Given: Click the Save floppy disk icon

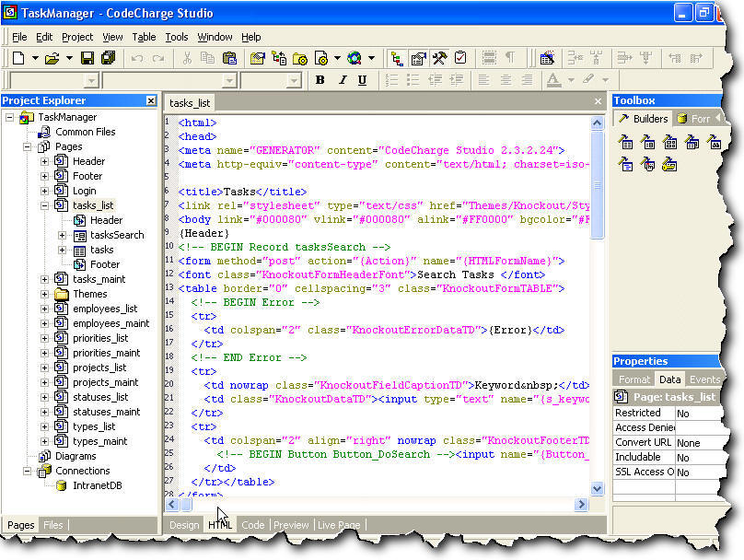Looking at the screenshot, I should tap(87, 58).
